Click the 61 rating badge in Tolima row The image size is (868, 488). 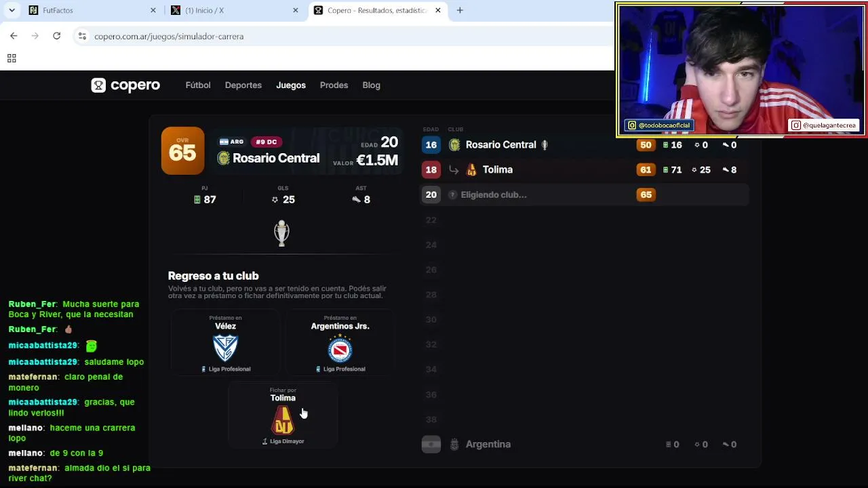pyautogui.click(x=646, y=170)
